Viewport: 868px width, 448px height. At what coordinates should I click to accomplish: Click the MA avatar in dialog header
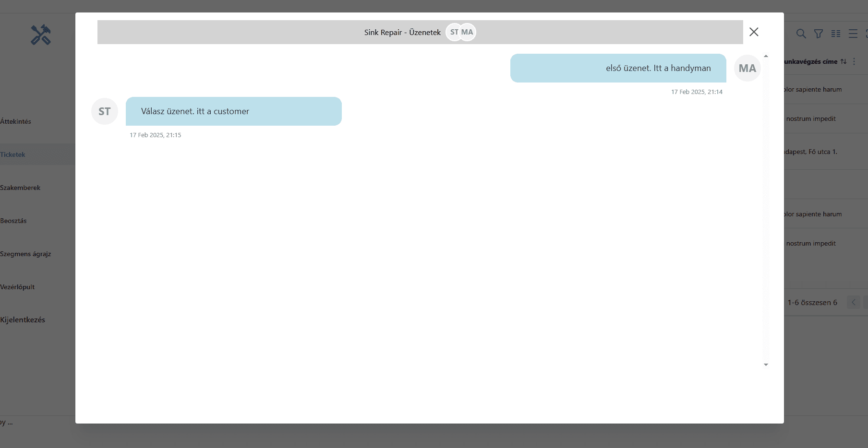(x=468, y=32)
